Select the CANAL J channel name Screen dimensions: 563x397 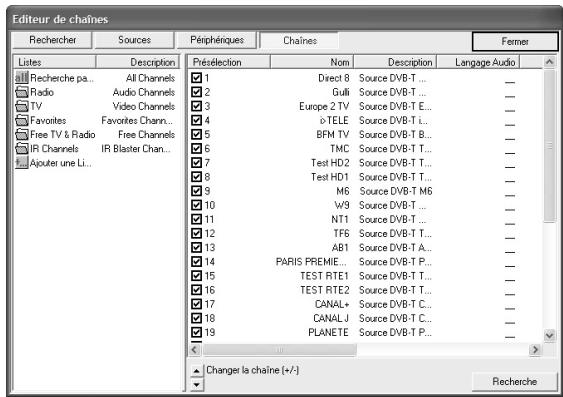331,318
